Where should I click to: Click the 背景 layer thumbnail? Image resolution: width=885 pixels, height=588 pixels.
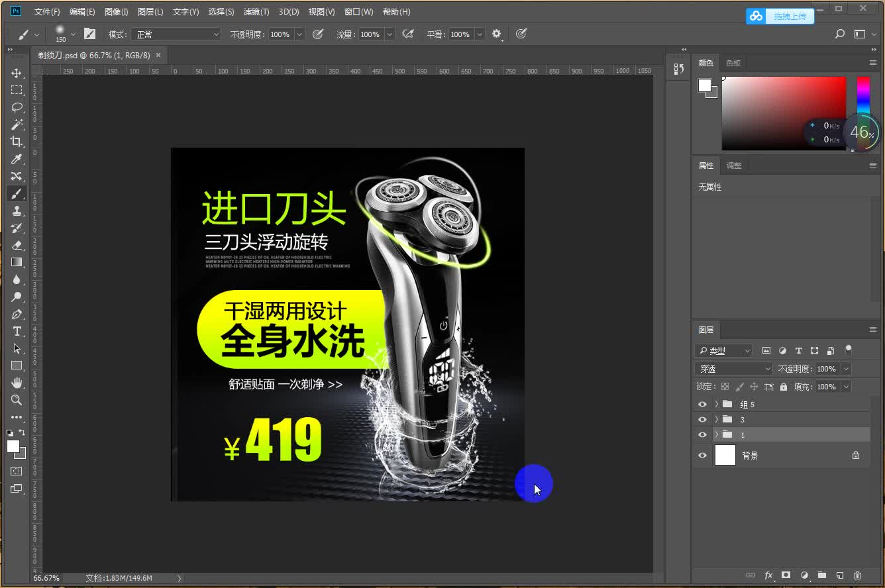coord(725,456)
